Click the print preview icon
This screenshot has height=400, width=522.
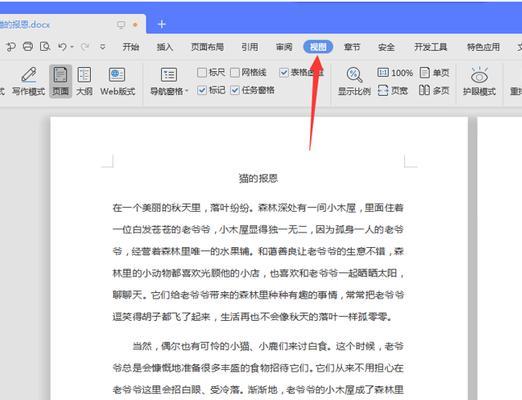pos(45,47)
